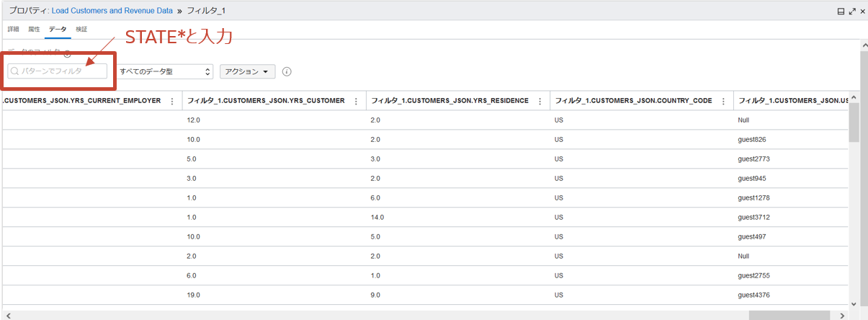Select the データ tab
This screenshot has width=868, height=320.
pyautogui.click(x=58, y=30)
